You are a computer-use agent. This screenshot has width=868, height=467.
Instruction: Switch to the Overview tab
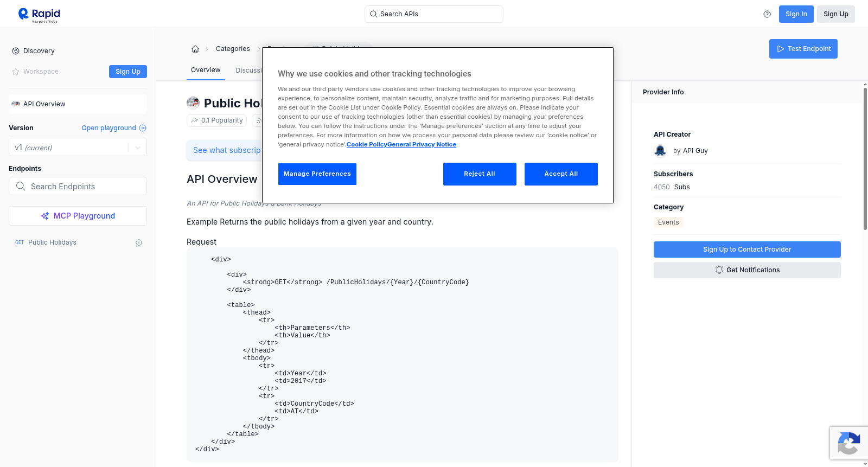tap(206, 70)
